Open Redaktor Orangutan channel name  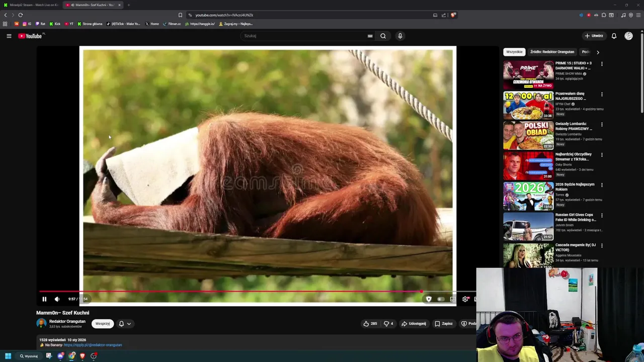[x=67, y=321]
